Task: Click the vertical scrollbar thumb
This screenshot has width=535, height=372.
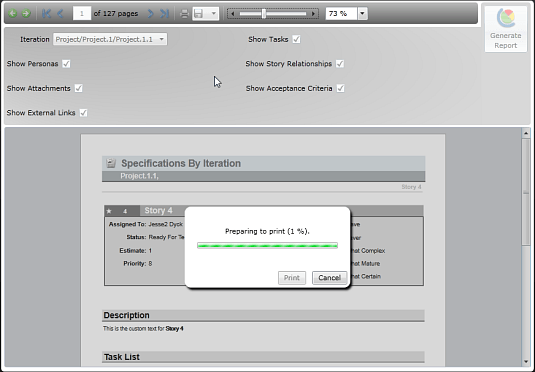Action: (526, 191)
